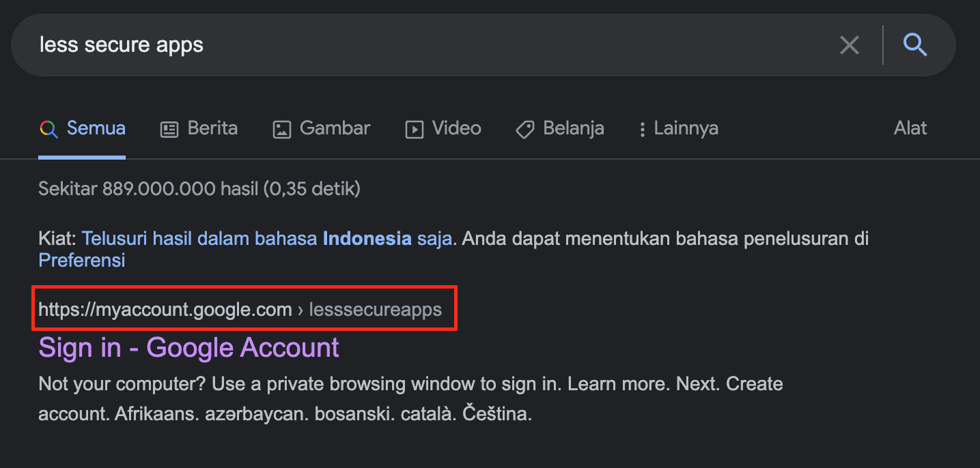
Task: Click the play icon next to Video
Action: coord(414,128)
